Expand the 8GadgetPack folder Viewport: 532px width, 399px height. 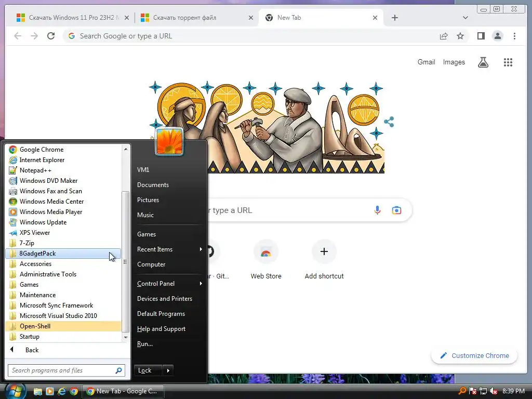click(x=63, y=254)
